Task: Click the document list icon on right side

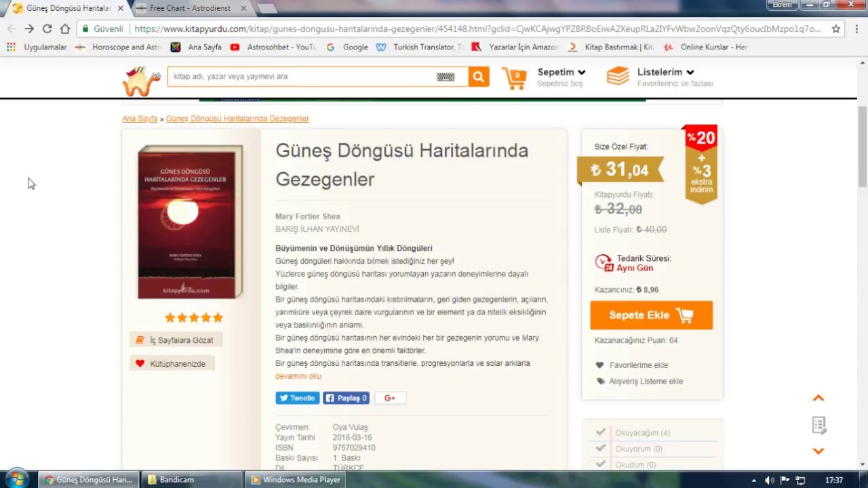Action: tap(818, 425)
